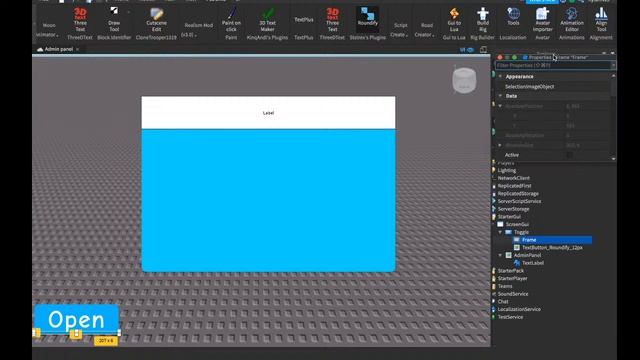Open the second Three Text plugin near Roundify
Screen dimensions: 640x360
tap(332, 20)
